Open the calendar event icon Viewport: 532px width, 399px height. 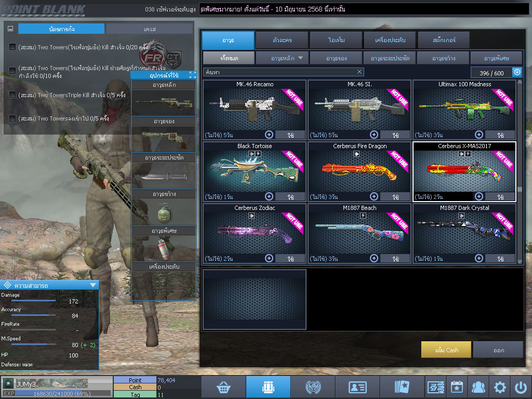click(x=457, y=387)
